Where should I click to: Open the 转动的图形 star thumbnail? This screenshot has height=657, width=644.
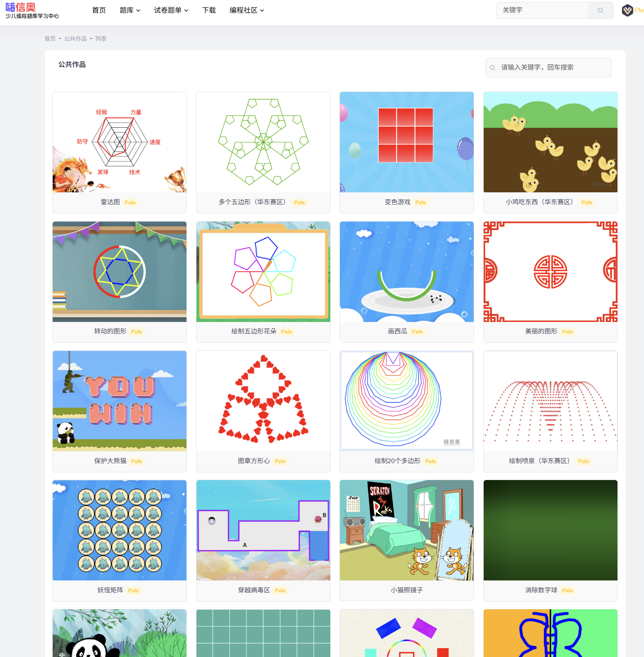[120, 272]
